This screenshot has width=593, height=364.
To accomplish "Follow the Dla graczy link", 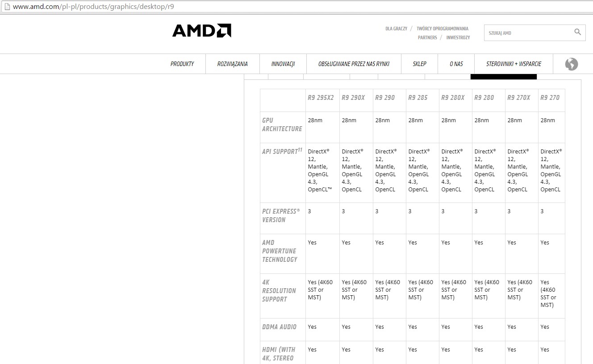I will 396,29.
